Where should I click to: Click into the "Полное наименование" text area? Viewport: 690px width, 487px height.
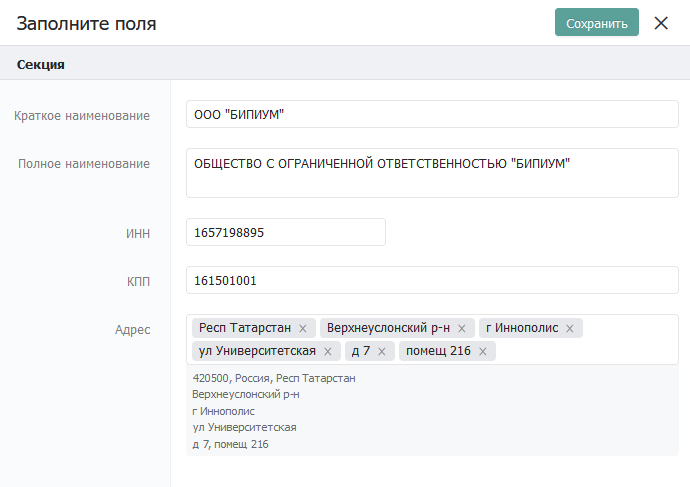pyautogui.click(x=432, y=173)
